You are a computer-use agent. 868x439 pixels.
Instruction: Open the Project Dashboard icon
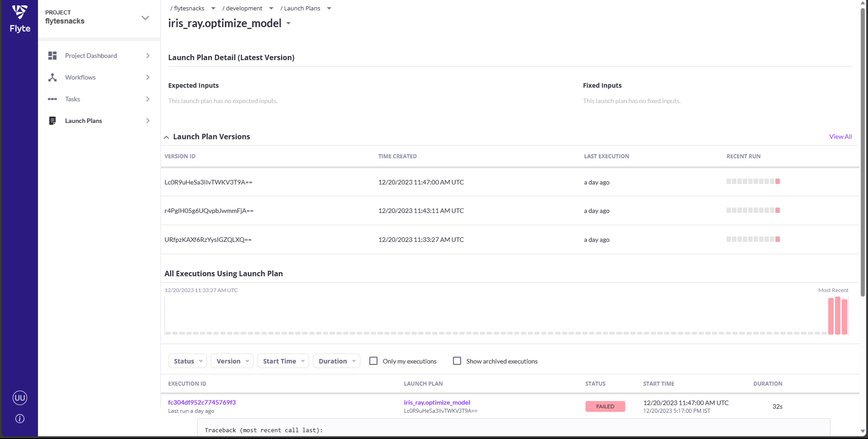[x=52, y=56]
